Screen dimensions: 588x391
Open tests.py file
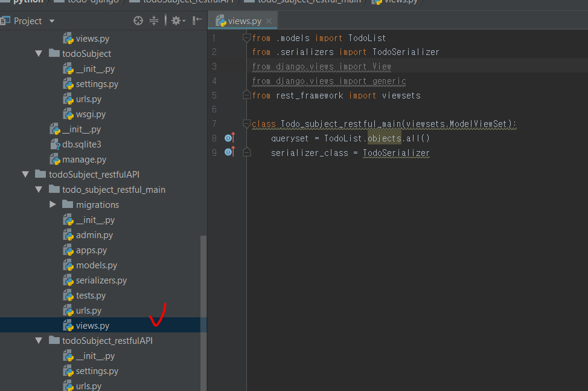click(91, 296)
